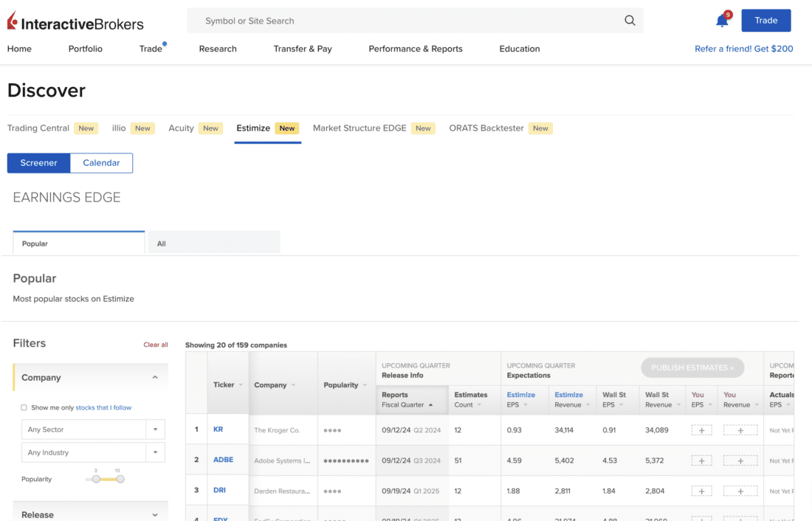Select the Screener view button
812x521 pixels.
click(x=39, y=162)
